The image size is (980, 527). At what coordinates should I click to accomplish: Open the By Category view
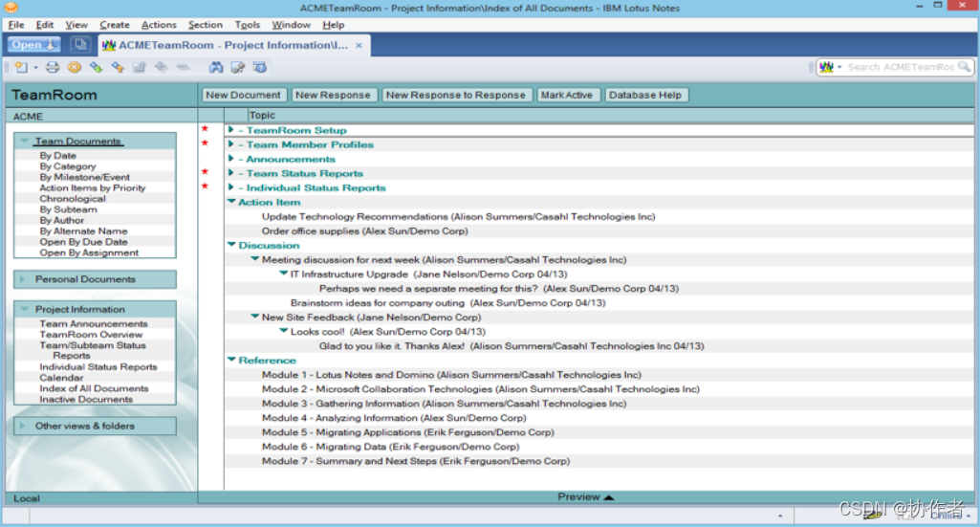[68, 166]
